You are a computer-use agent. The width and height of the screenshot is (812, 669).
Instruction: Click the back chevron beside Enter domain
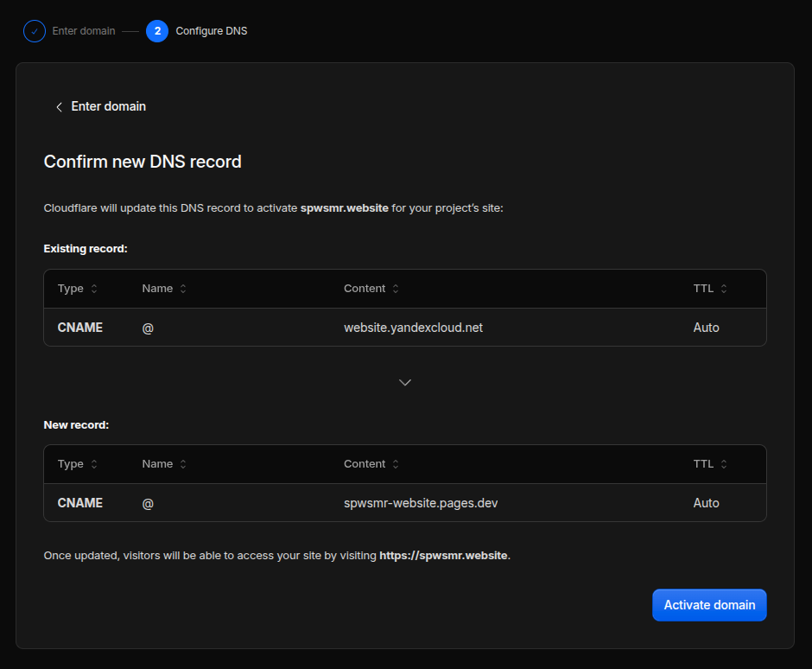59,107
